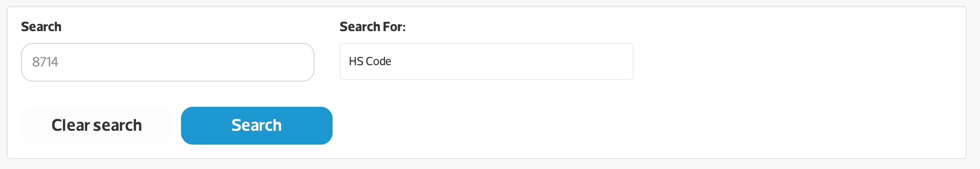The height and width of the screenshot is (169, 980).
Task: Activate the field showing 8714
Action: point(168,62)
